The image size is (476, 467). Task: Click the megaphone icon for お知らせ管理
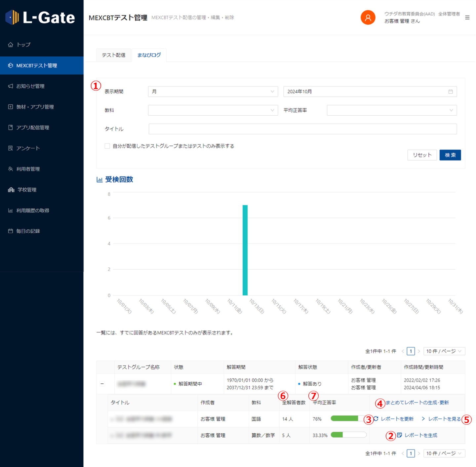11,86
